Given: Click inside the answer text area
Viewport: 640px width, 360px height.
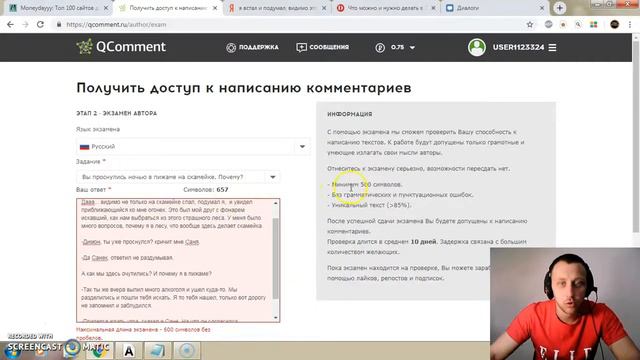Looking at the screenshot, I should click(x=174, y=260).
